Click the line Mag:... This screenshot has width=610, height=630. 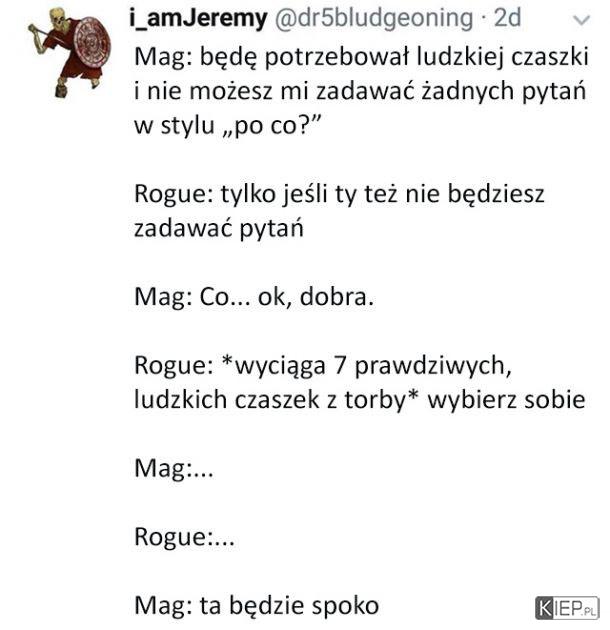pyautogui.click(x=174, y=469)
